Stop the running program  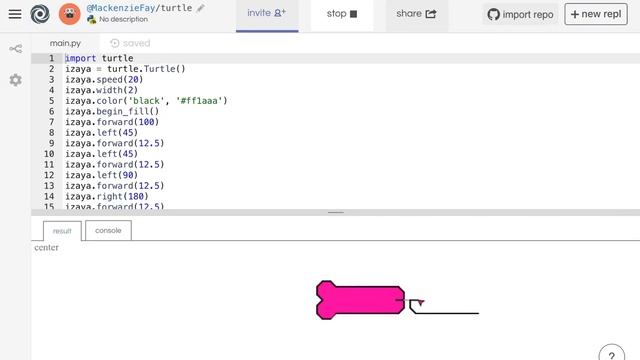point(342,14)
